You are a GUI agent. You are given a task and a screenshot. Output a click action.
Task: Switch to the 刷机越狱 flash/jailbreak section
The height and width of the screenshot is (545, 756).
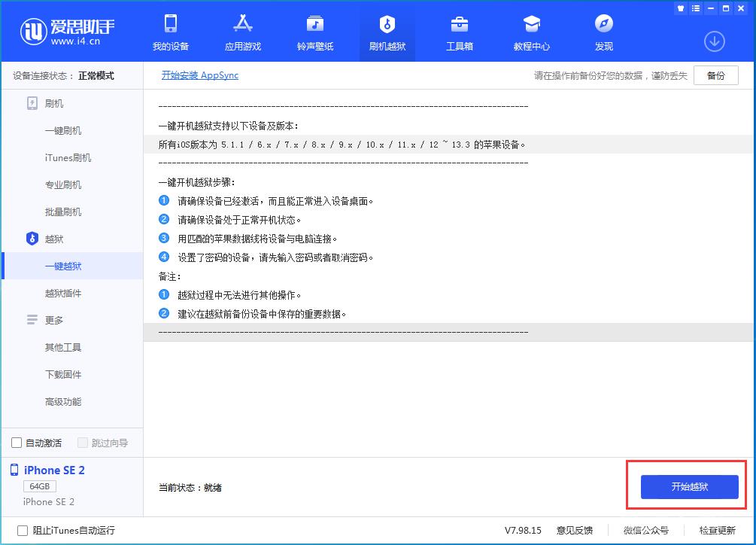point(387,32)
